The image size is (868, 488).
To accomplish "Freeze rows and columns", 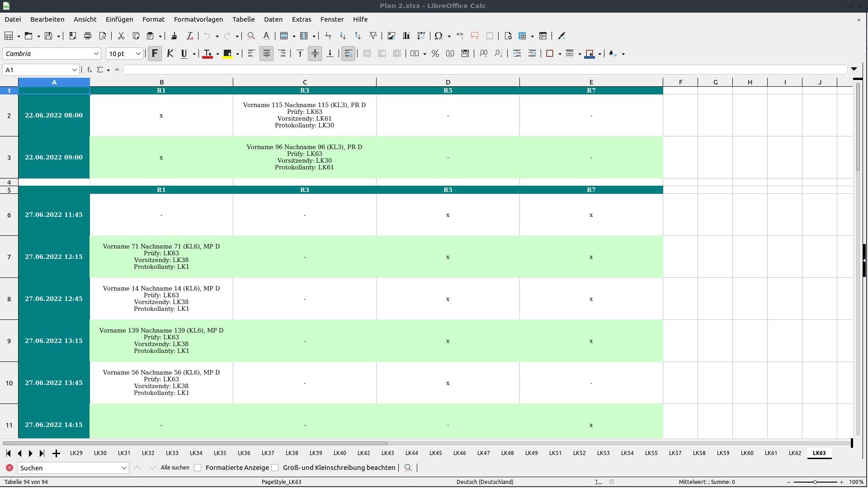I will (x=523, y=36).
